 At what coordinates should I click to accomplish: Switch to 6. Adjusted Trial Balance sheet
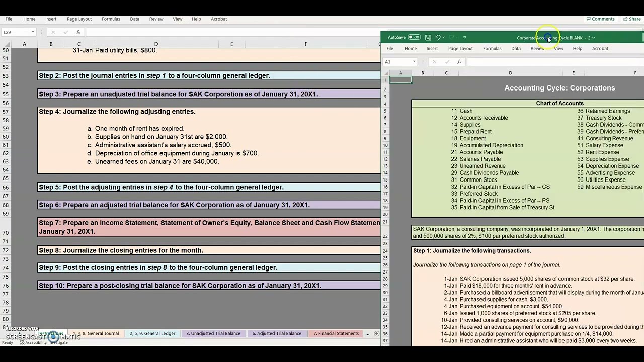277,333
